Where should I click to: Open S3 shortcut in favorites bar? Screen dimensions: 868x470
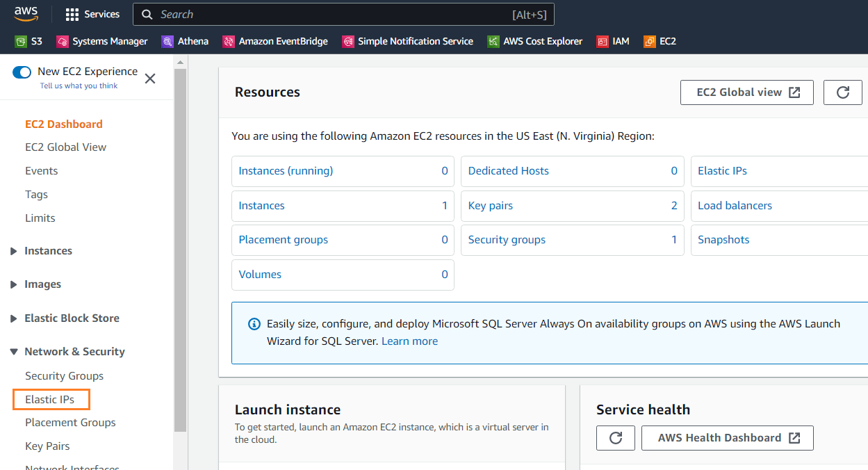pyautogui.click(x=28, y=41)
